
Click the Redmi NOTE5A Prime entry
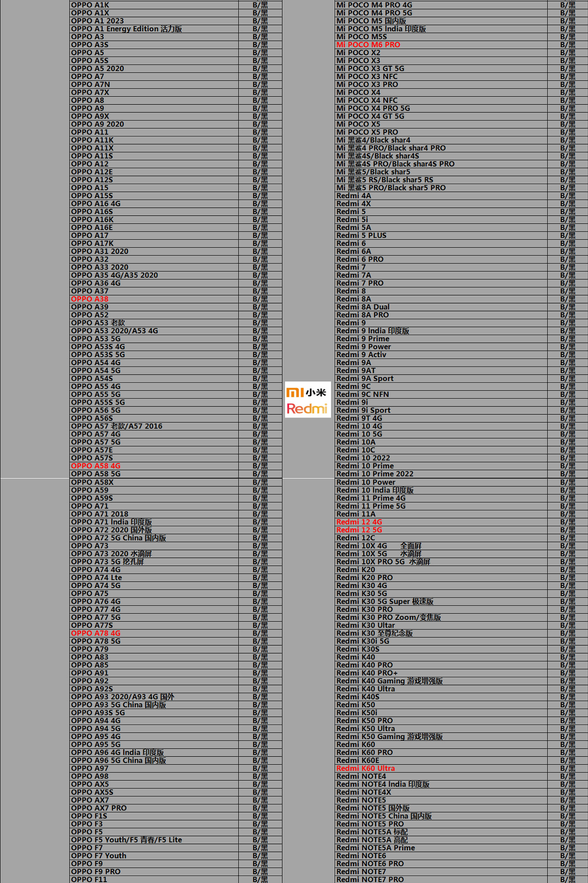pos(441,848)
